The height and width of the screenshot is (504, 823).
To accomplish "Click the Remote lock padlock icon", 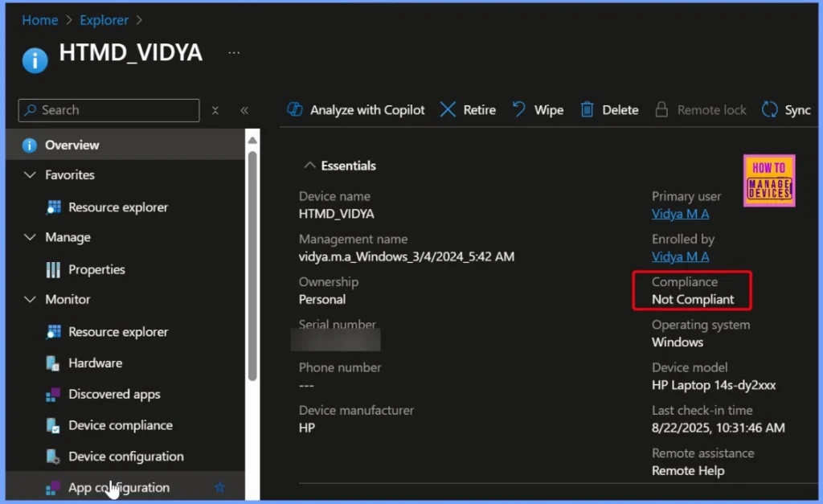I will pyautogui.click(x=661, y=109).
